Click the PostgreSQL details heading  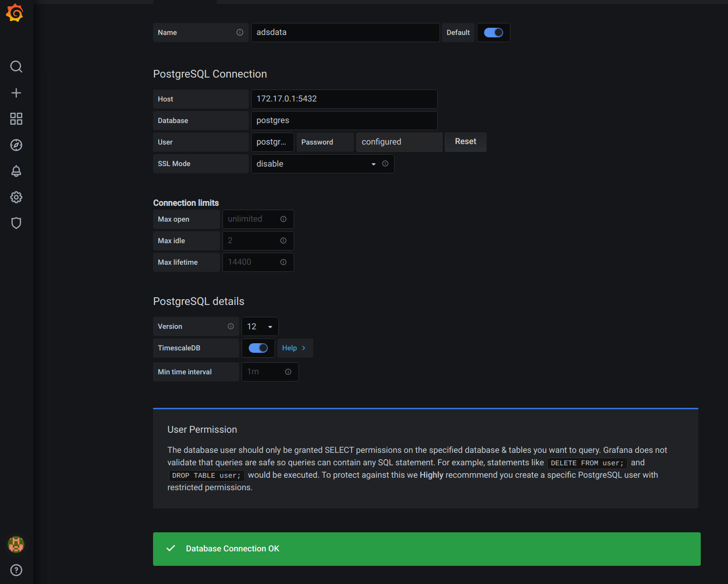click(x=199, y=302)
